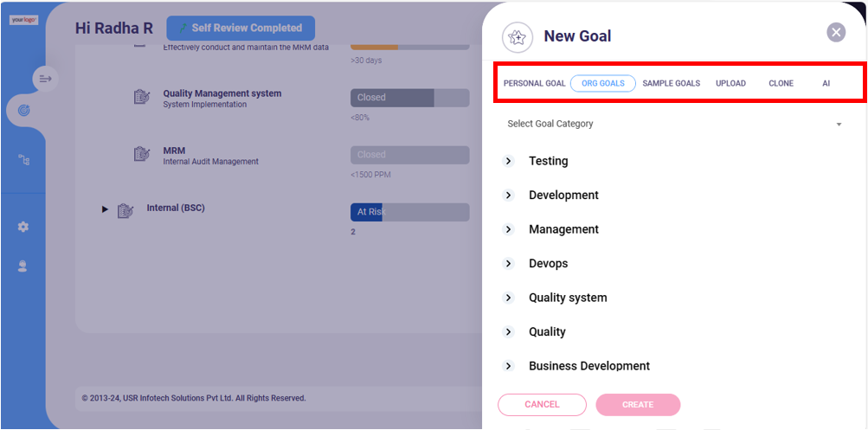Expand the Quality system category
868x430 pixels.
pyautogui.click(x=508, y=298)
